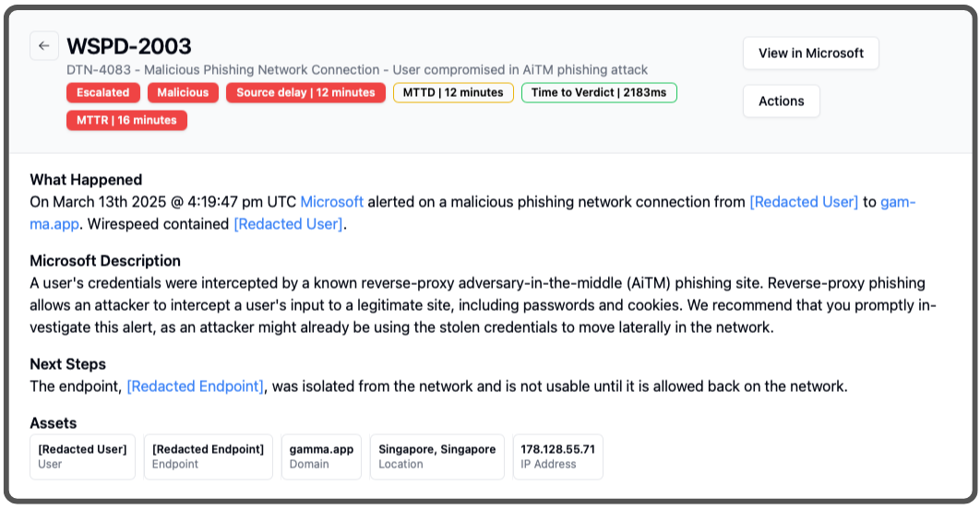Open the Microsoft link in What Happened
The width and height of the screenshot is (980, 509).
click(x=332, y=202)
